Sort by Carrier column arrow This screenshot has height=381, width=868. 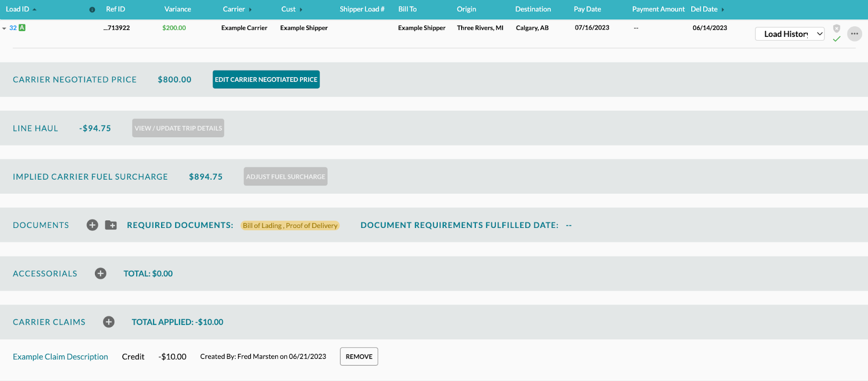tap(250, 10)
